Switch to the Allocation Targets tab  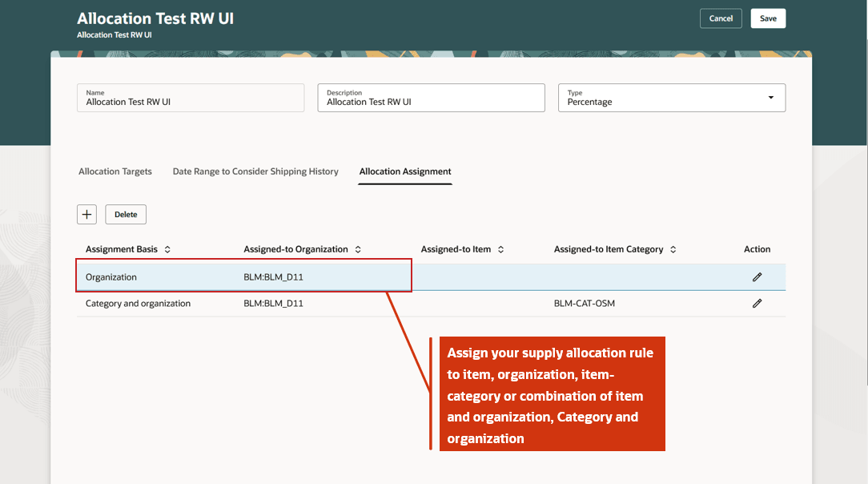click(115, 171)
